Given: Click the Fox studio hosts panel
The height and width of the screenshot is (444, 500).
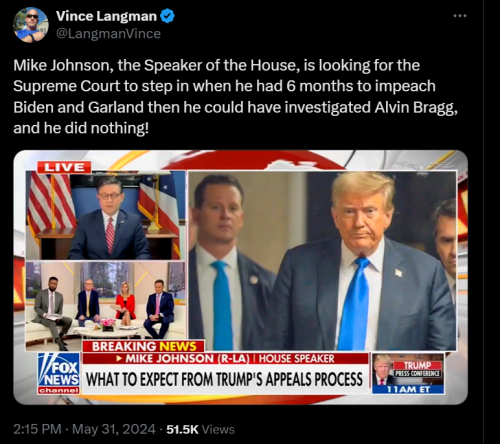Looking at the screenshot, I should coord(105,306).
